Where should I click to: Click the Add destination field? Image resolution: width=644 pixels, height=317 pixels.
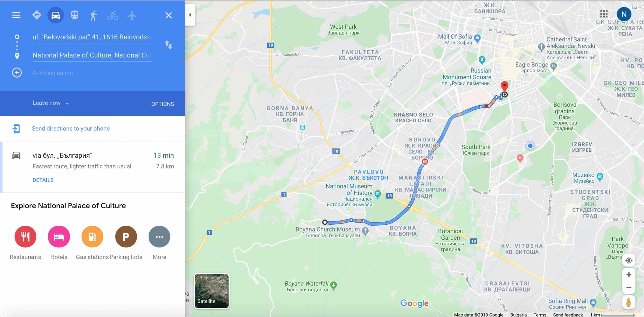[x=92, y=73]
